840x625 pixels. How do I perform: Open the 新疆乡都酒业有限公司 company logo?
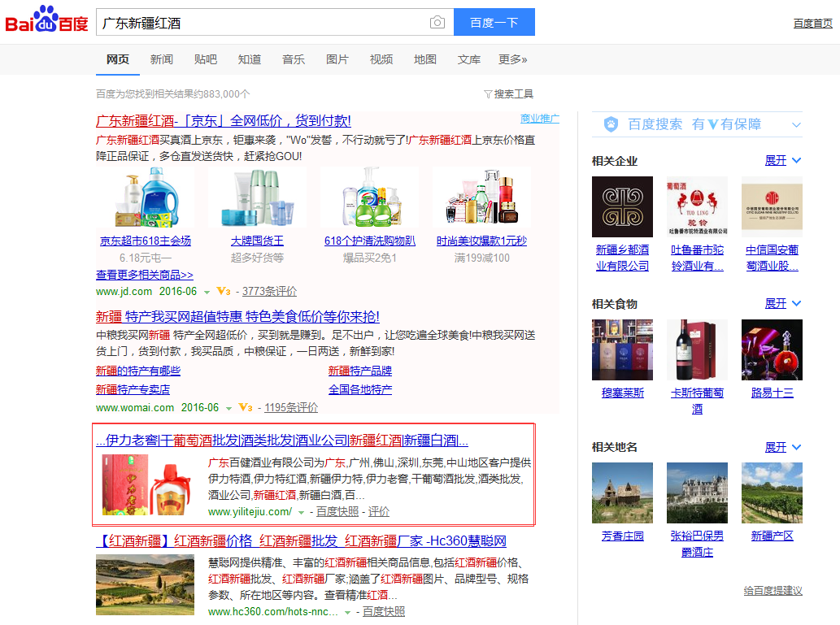coord(623,206)
